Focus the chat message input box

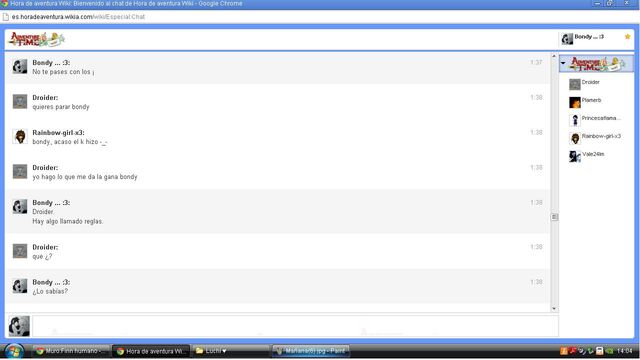(x=295, y=325)
